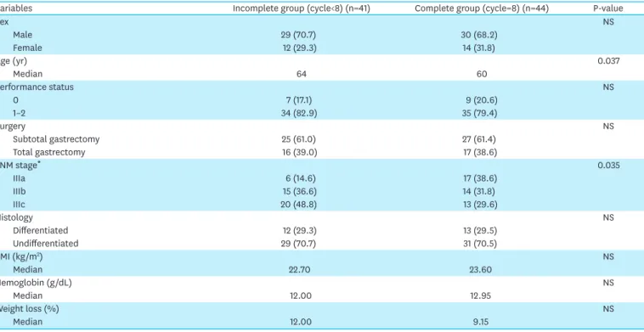Viewport: 644px width, 332px height.
Task: Click the value '27 (61.4)'
Action: coord(479,139)
